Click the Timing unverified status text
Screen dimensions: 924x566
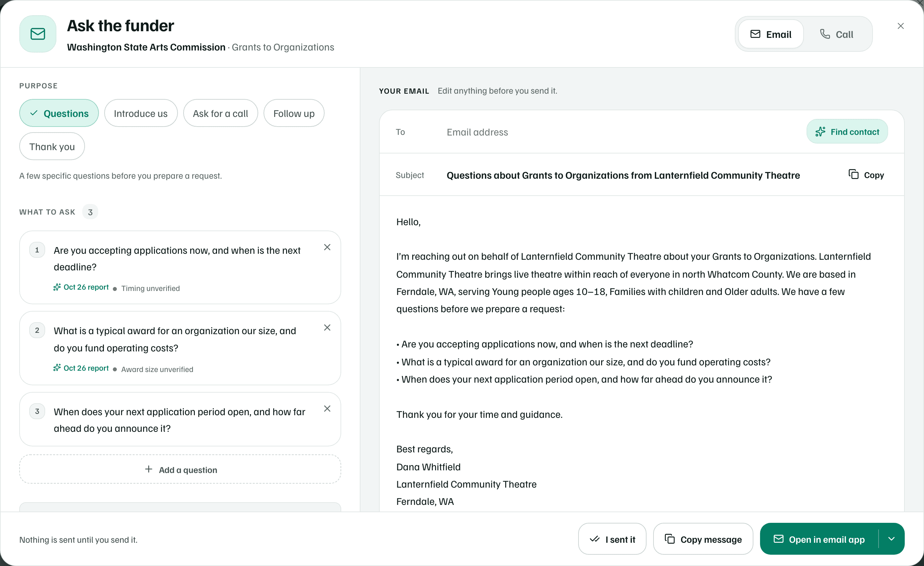point(150,288)
